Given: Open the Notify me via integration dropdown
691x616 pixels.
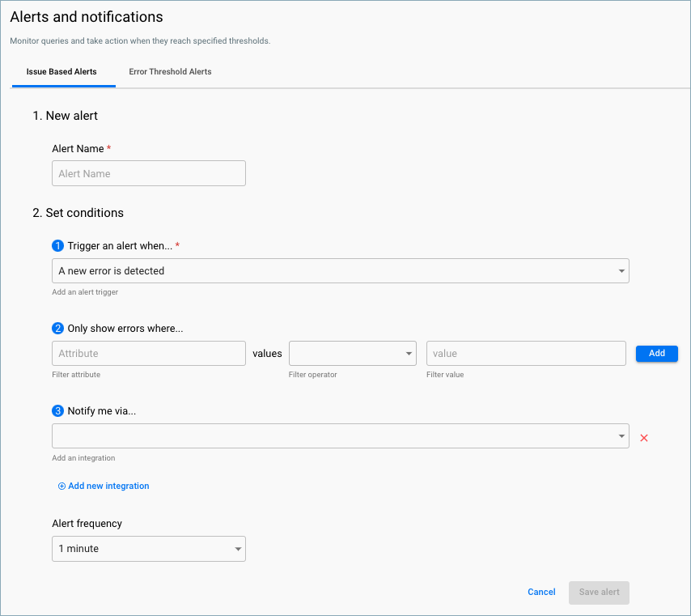Looking at the screenshot, I should point(340,435).
